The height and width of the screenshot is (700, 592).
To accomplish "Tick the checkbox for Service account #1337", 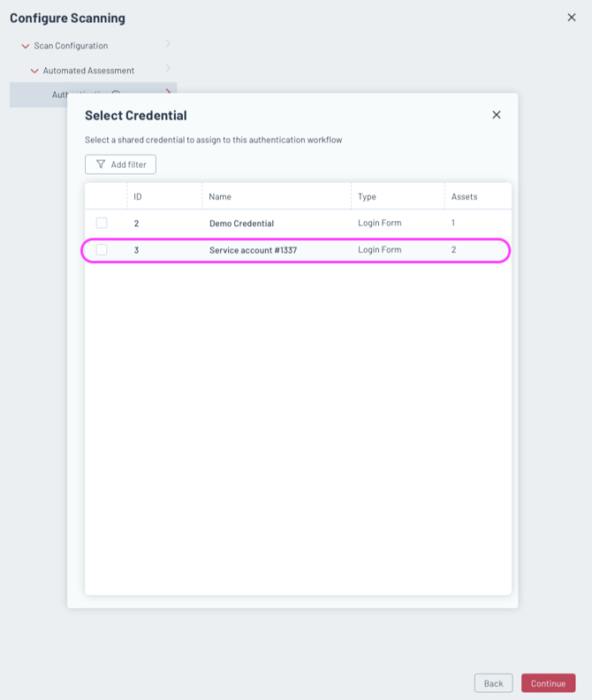I will [x=102, y=250].
